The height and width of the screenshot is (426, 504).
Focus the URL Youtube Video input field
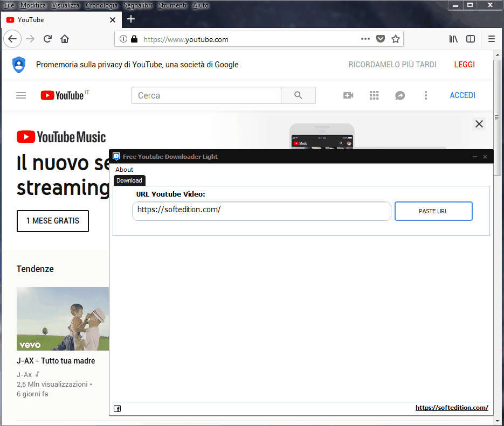(x=261, y=211)
